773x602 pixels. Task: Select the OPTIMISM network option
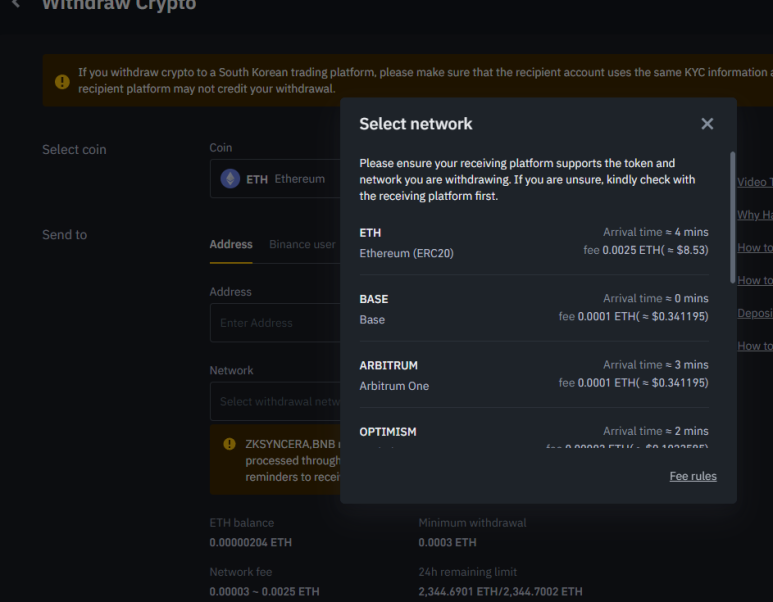pos(534,434)
